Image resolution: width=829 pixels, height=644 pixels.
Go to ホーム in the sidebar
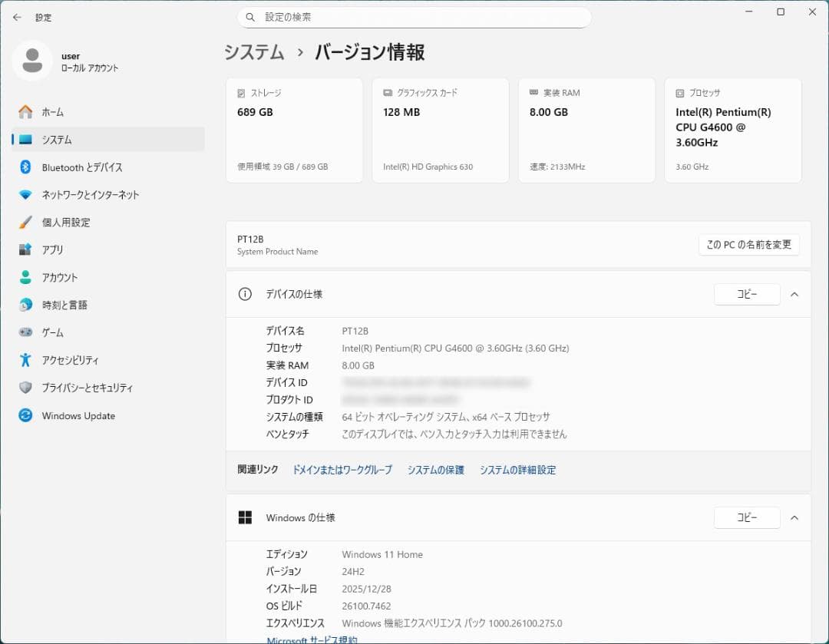(64, 112)
